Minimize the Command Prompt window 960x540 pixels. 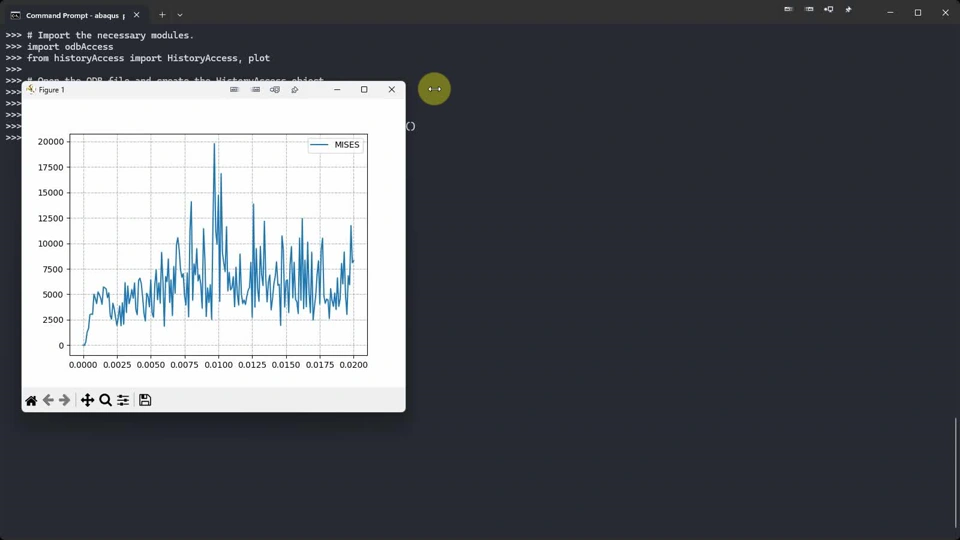point(890,12)
